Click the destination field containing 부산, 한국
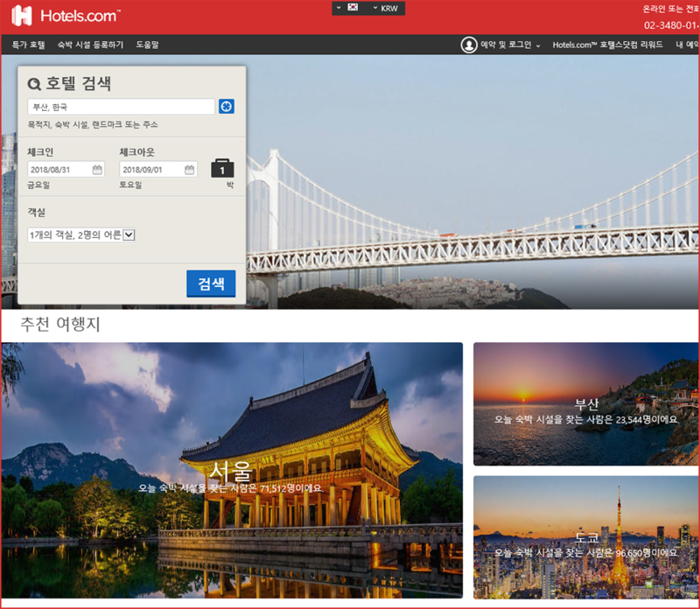Image resolution: width=700 pixels, height=609 pixels. click(x=121, y=107)
